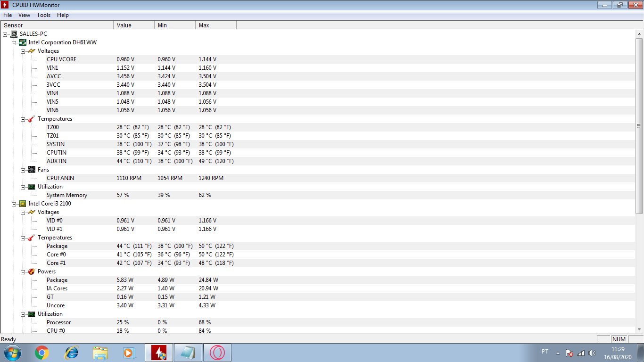Click the Value column header
This screenshot has height=362, width=644.
(134, 25)
